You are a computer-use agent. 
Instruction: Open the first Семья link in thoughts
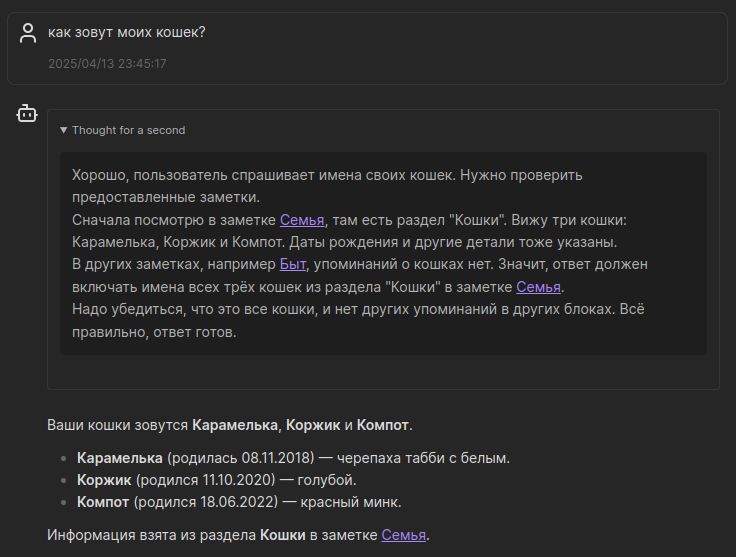pos(302,220)
